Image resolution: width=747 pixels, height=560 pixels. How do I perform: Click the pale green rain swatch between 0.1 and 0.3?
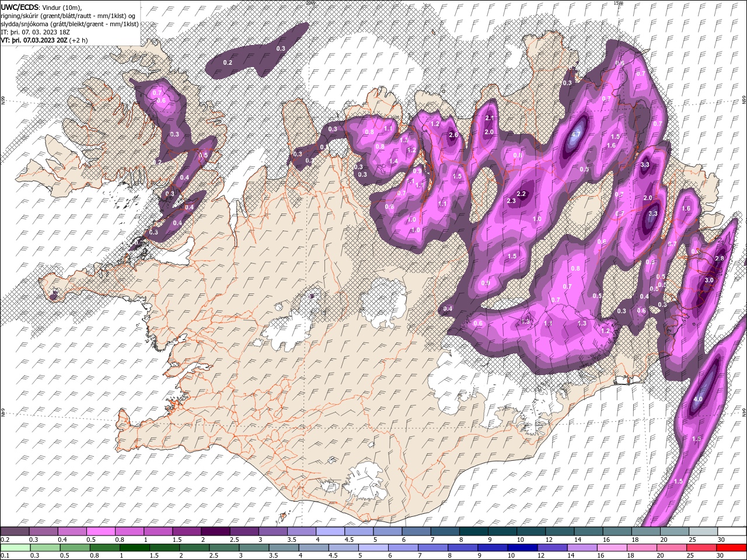[15, 548]
